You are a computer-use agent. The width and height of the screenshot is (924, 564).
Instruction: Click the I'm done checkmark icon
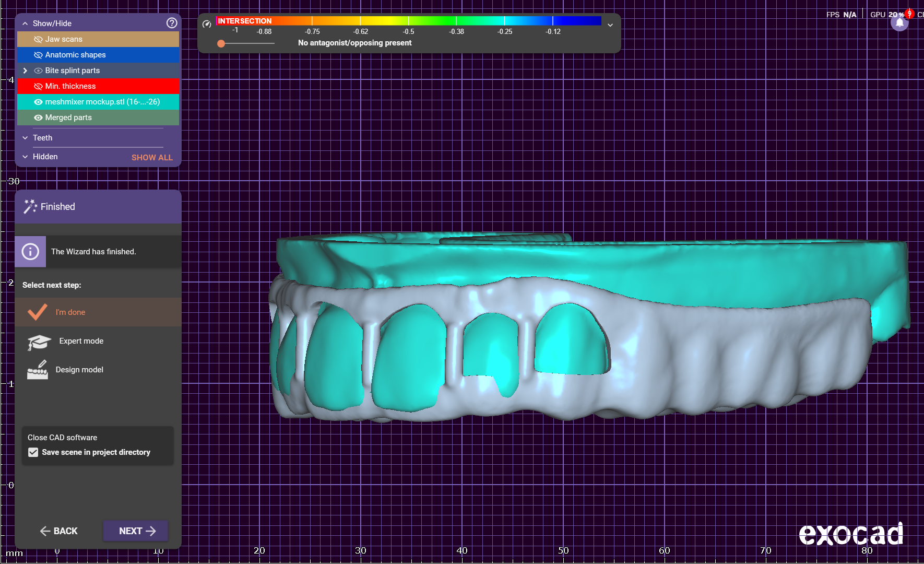[38, 312]
